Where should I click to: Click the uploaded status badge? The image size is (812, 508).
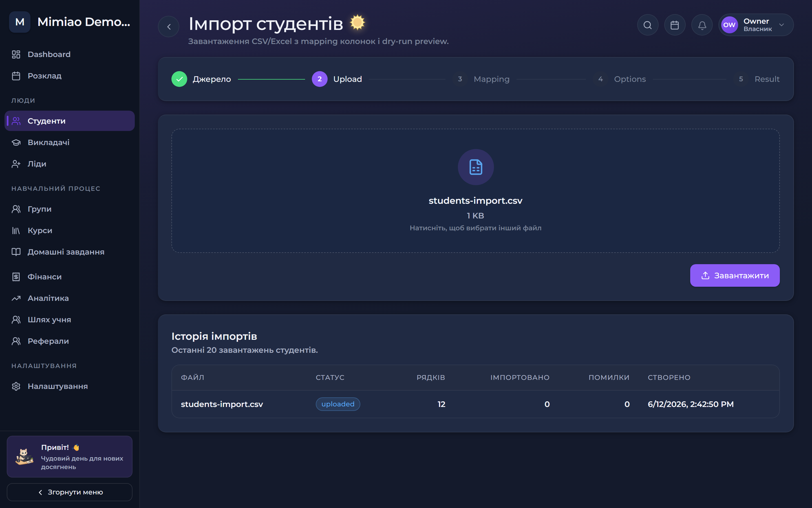(x=338, y=404)
